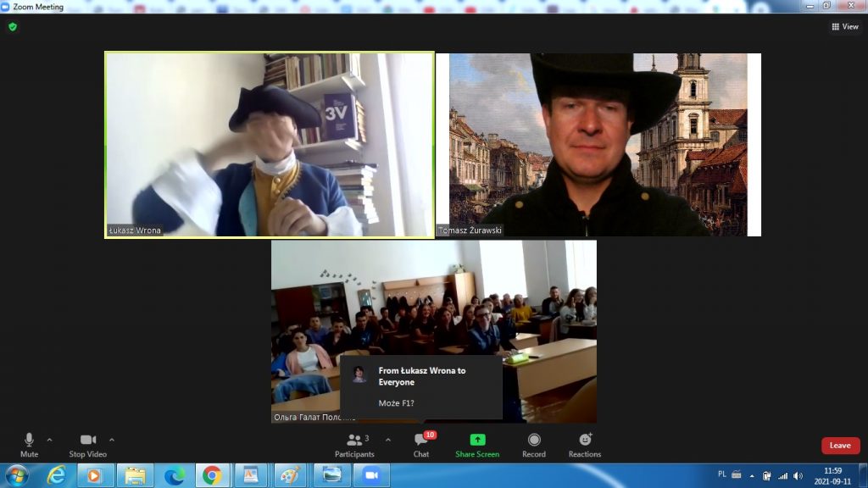Select Tomasz Żurawski's video tile
Image resolution: width=868 pixels, height=488 pixels.
coord(598,144)
